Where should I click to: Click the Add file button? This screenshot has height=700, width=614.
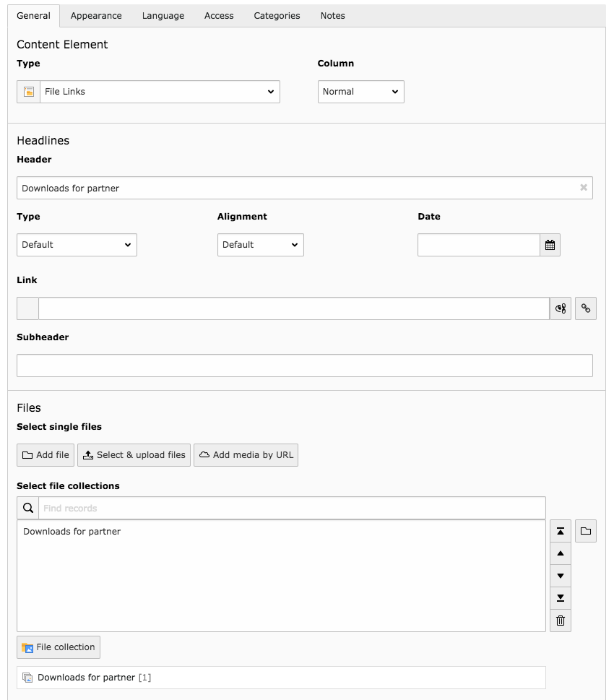pyautogui.click(x=46, y=455)
